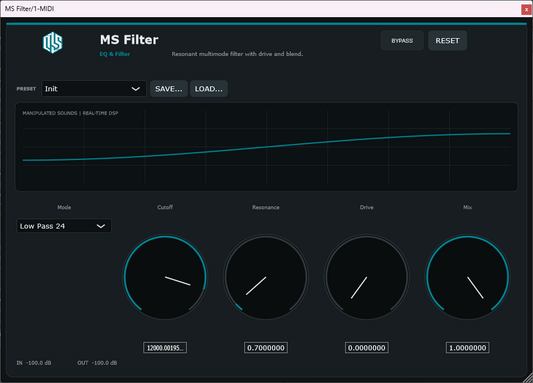This screenshot has height=383, width=533.
Task: Select the Drive value field 0.0000000
Action: click(x=366, y=348)
